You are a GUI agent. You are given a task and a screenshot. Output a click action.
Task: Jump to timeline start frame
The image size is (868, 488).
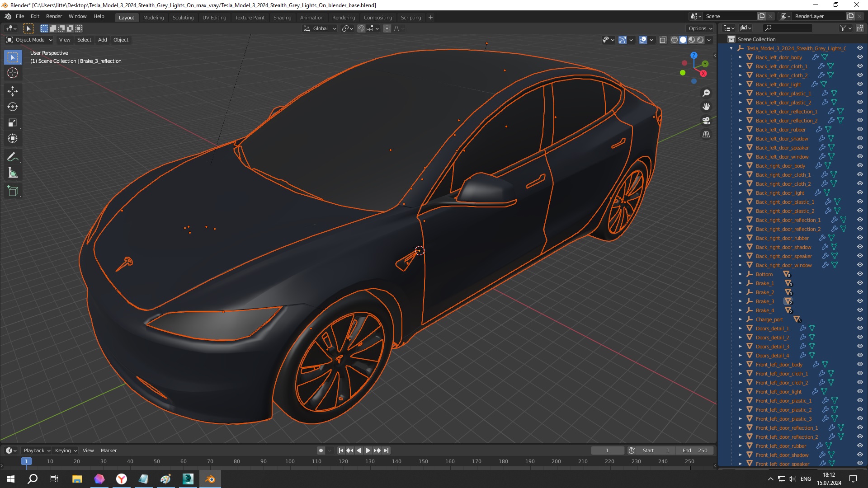[341, 450]
